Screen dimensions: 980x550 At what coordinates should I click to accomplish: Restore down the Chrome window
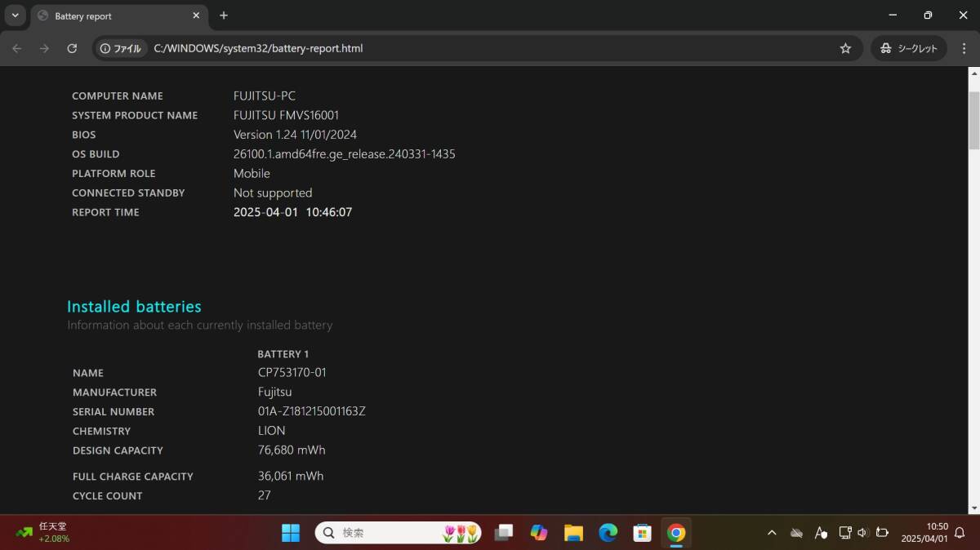click(928, 16)
